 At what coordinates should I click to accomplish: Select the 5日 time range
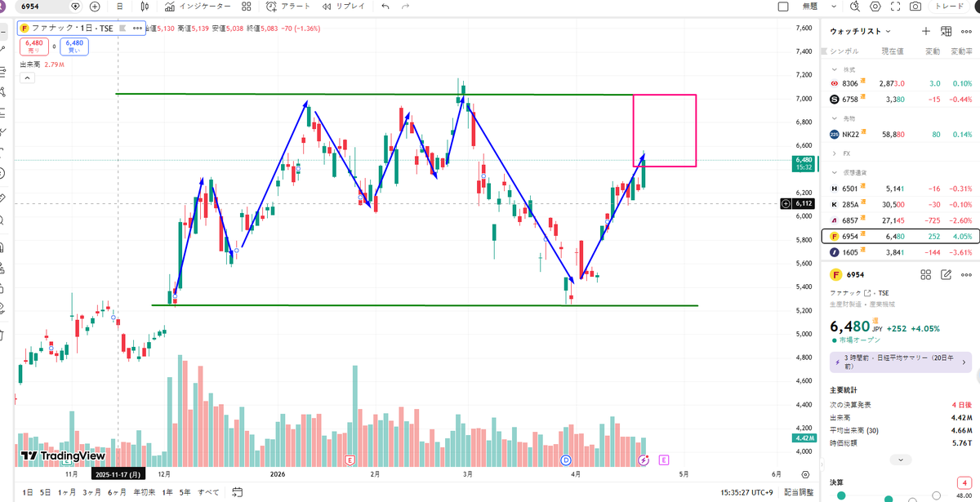pos(46,492)
